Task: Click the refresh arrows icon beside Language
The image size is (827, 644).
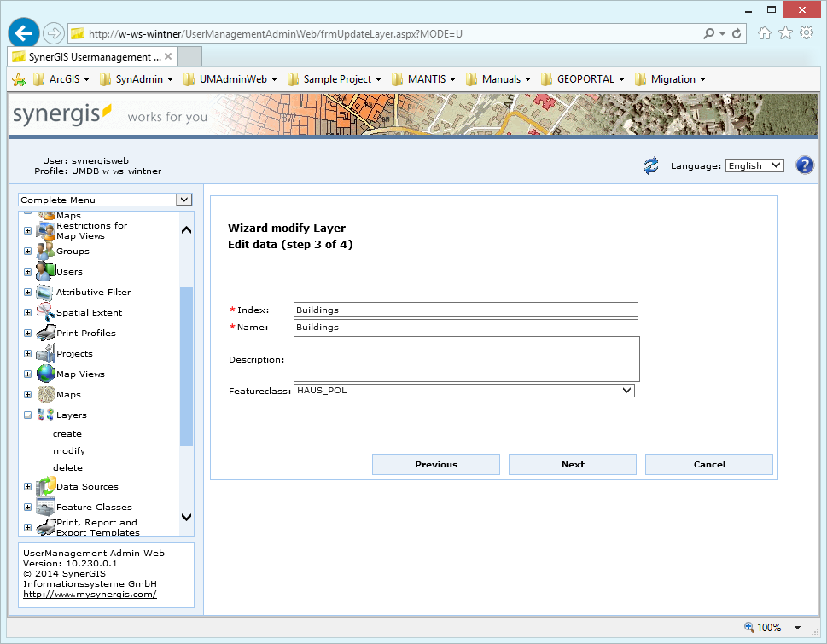Action: pyautogui.click(x=651, y=165)
